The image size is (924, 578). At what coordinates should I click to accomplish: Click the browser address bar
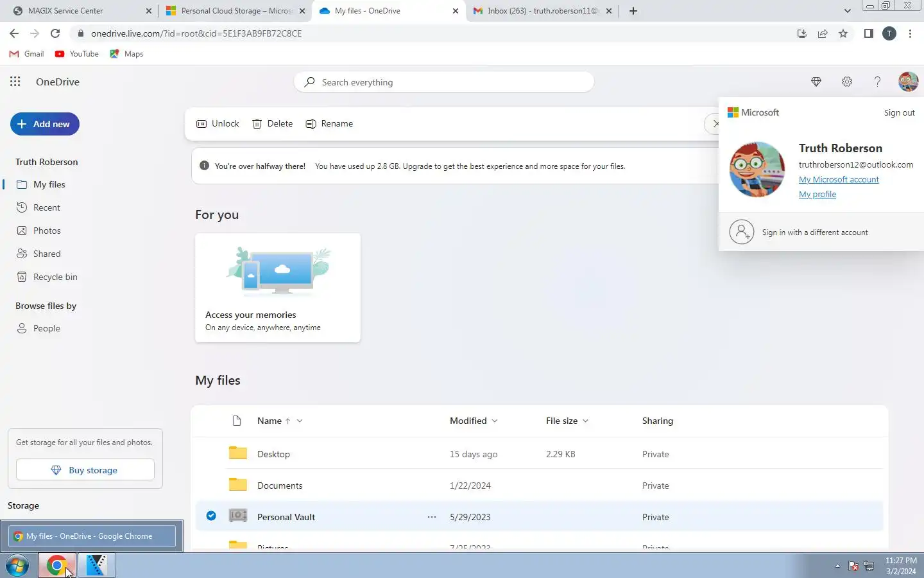pyautogui.click(x=430, y=33)
